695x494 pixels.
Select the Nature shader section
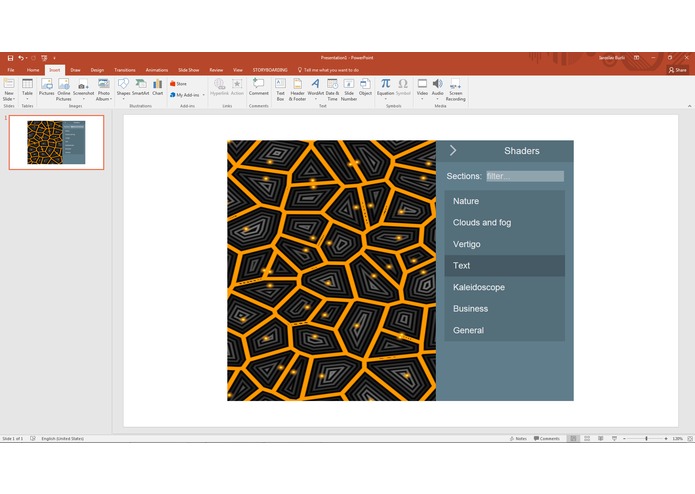(504, 201)
